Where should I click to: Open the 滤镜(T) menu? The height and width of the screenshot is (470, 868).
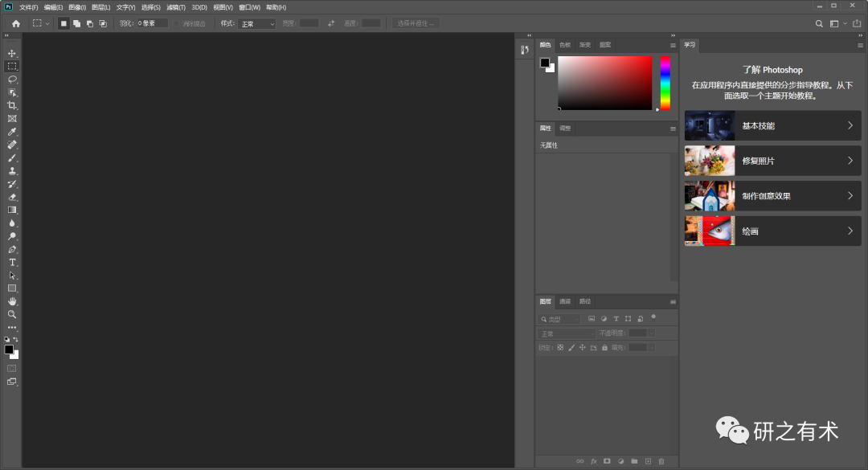tap(176, 7)
